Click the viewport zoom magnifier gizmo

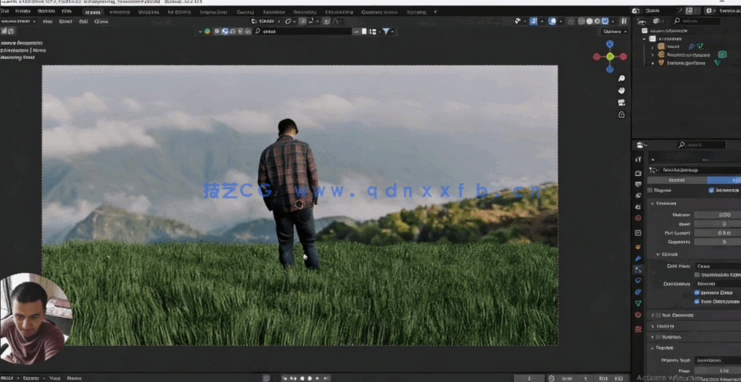point(621,78)
